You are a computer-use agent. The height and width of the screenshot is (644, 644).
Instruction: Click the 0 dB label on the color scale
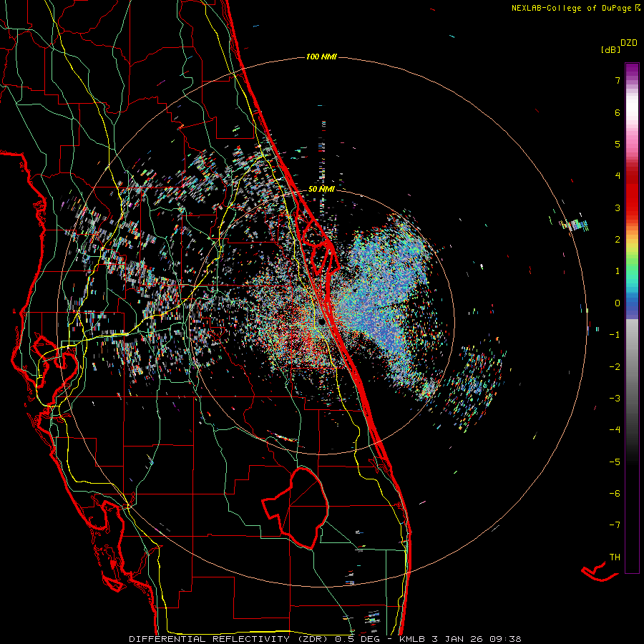(x=618, y=303)
